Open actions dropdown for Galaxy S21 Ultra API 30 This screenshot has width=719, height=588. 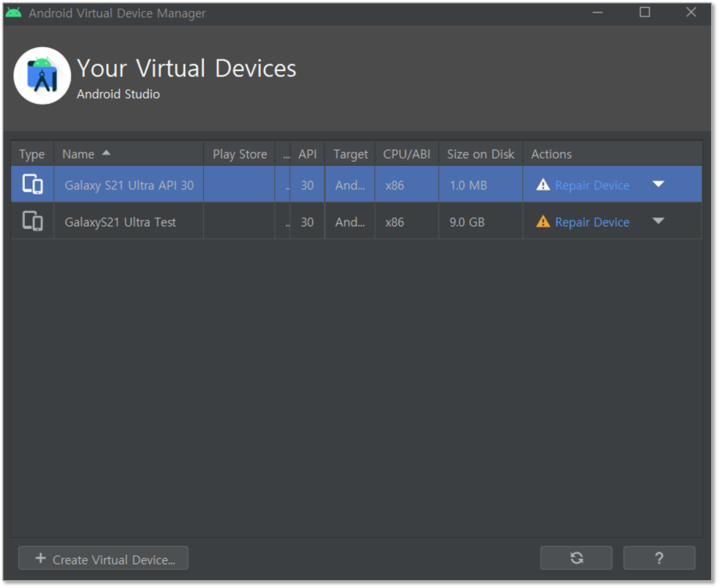[658, 184]
